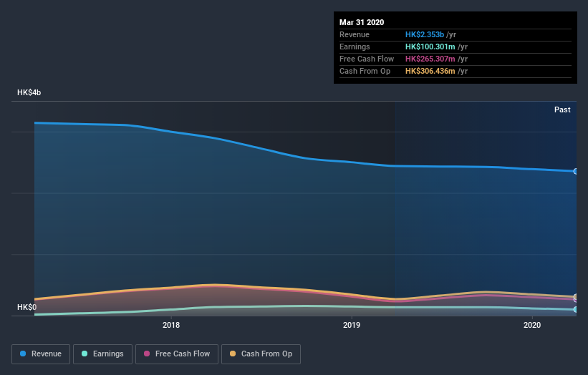This screenshot has width=588, height=375.
Task: Click the teal Earnings endpoint marker
Action: coord(576,309)
